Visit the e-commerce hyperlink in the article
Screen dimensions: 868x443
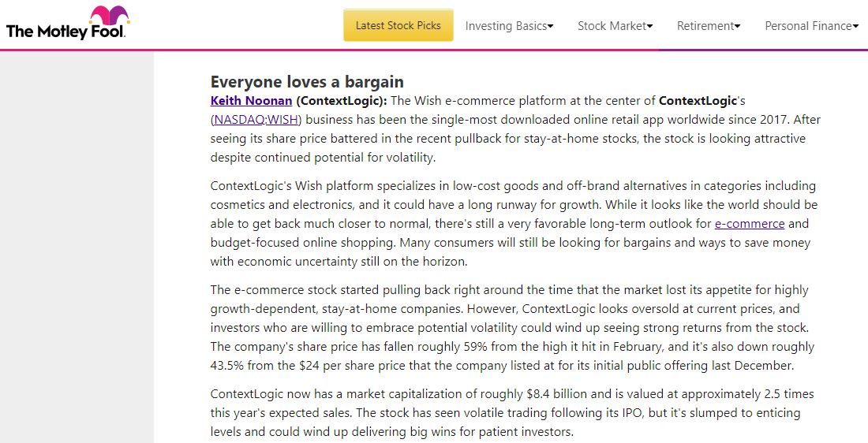(750, 224)
